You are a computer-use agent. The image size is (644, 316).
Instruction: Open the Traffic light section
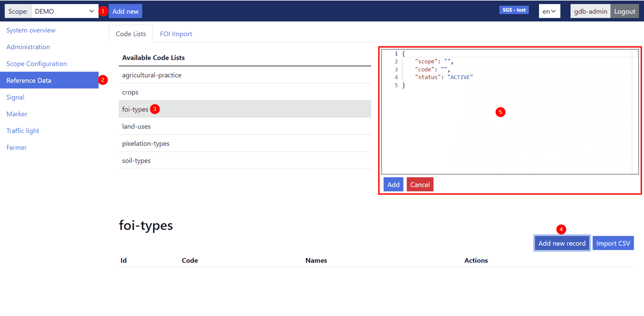click(22, 130)
